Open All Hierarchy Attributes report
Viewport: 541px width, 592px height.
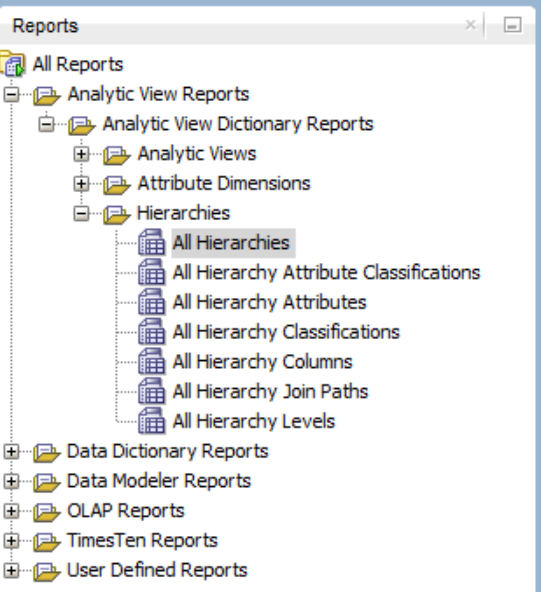[269, 302]
